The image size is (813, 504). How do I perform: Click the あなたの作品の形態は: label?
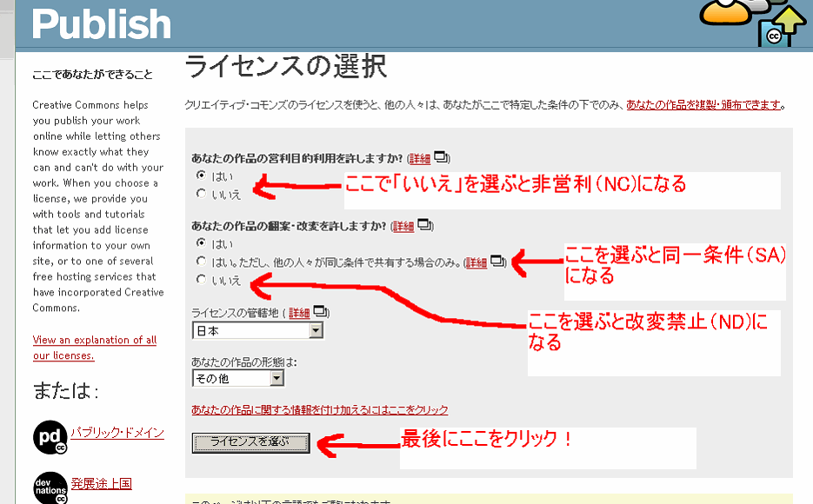coord(244,362)
